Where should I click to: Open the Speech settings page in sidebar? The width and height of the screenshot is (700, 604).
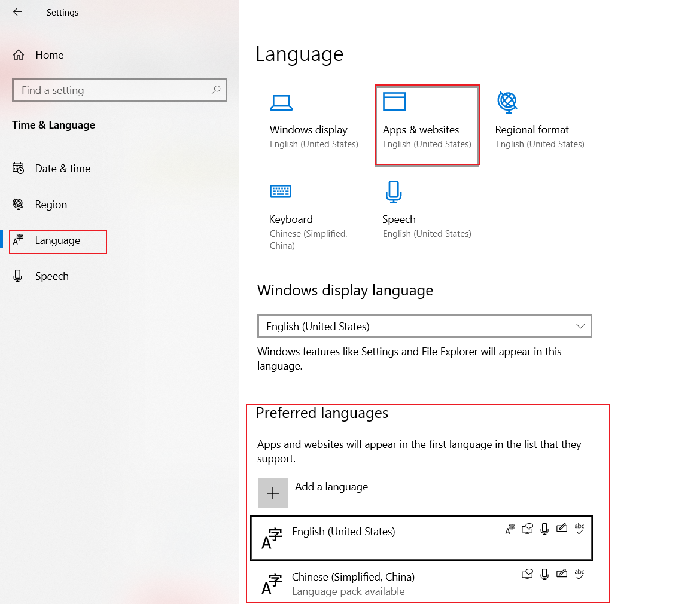pyautogui.click(x=52, y=276)
